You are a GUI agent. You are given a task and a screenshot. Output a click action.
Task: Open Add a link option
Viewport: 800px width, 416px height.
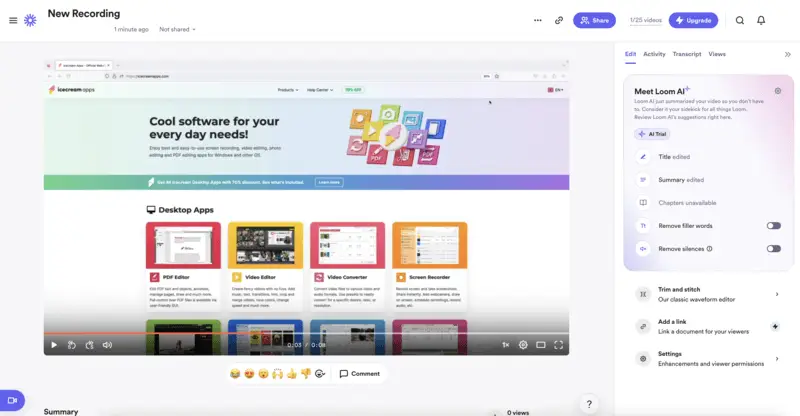point(708,327)
